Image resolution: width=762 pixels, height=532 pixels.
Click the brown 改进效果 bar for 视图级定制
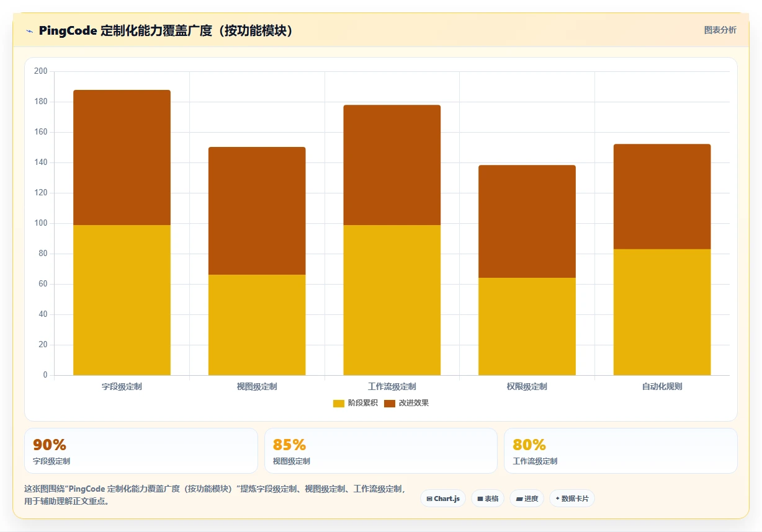point(257,211)
